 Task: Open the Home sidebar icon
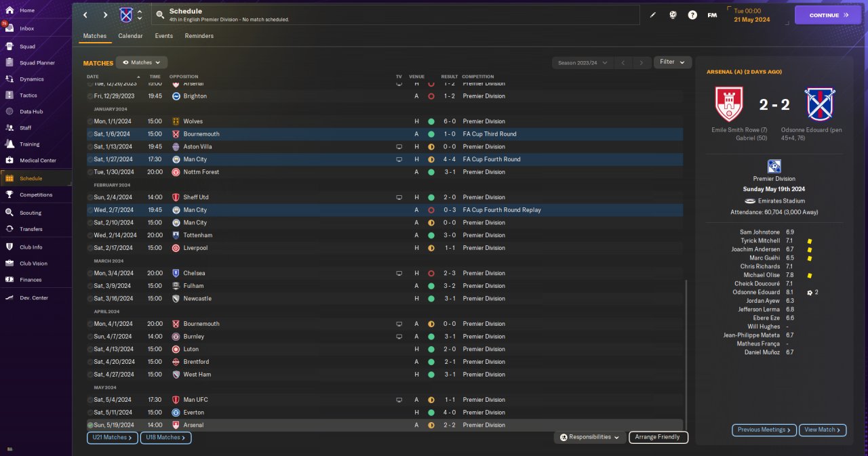pyautogui.click(x=9, y=11)
